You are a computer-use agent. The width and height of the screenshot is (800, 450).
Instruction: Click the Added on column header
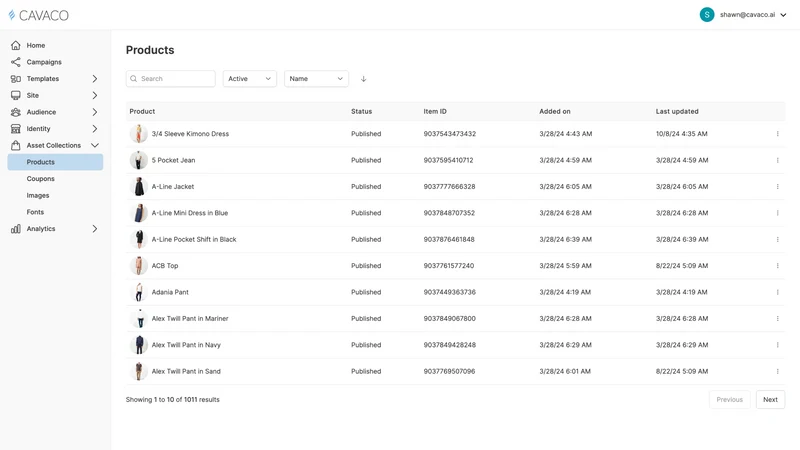coord(555,111)
